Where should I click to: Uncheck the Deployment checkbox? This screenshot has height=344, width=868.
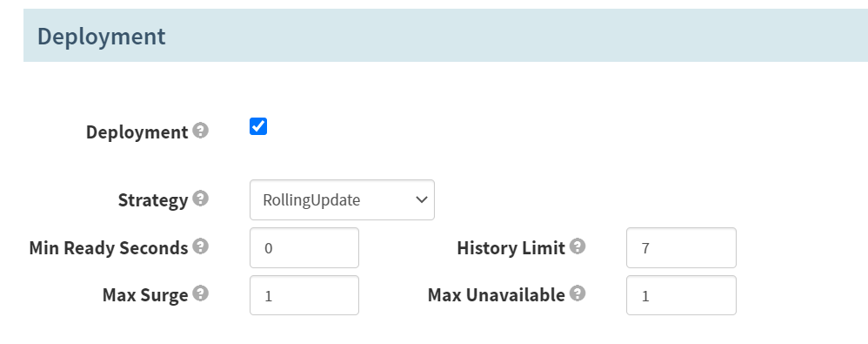(258, 126)
